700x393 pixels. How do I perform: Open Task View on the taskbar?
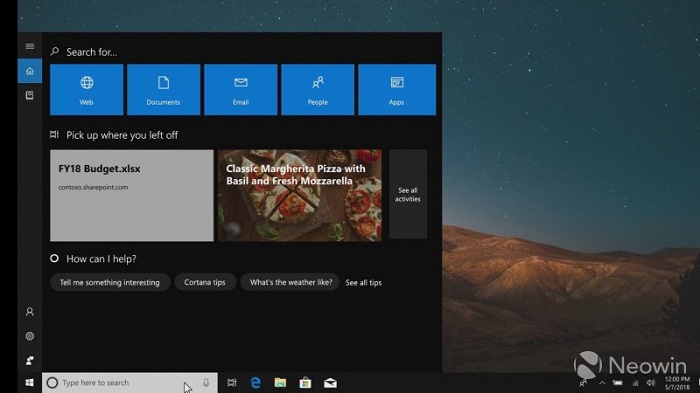(x=232, y=383)
